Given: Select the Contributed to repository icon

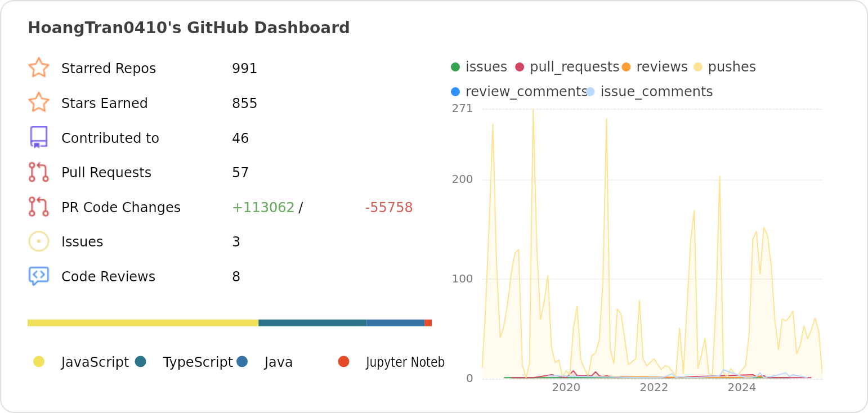Looking at the screenshot, I should tap(39, 137).
